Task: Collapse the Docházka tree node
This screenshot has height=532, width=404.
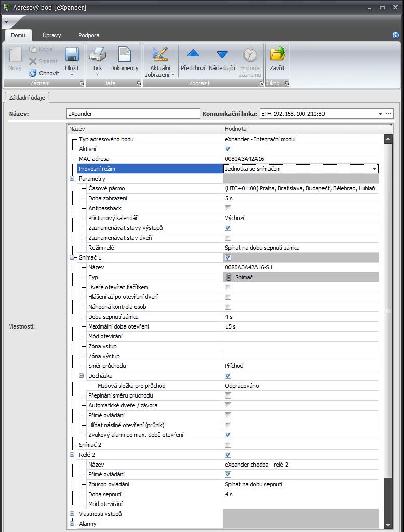Action: [81, 376]
